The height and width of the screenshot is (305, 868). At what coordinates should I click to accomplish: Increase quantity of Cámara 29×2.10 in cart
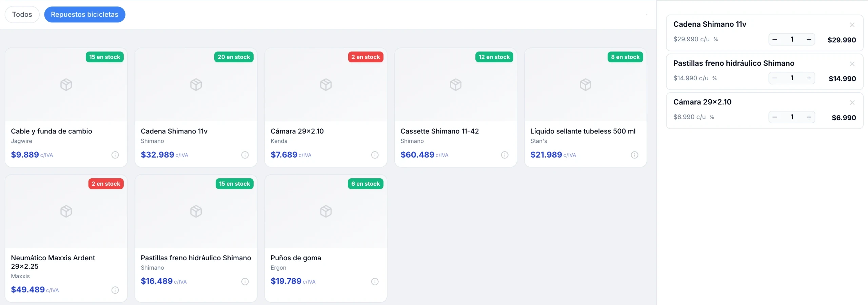(809, 117)
